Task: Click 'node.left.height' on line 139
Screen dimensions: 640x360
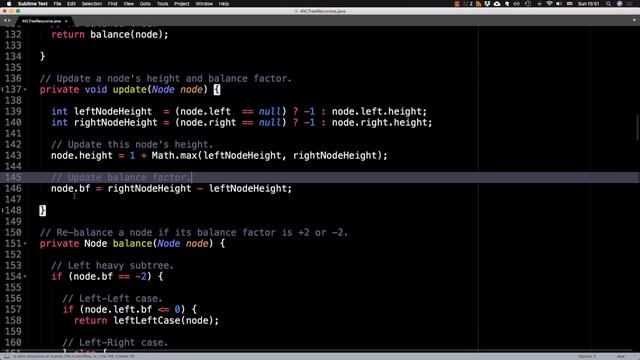Action: (378, 111)
